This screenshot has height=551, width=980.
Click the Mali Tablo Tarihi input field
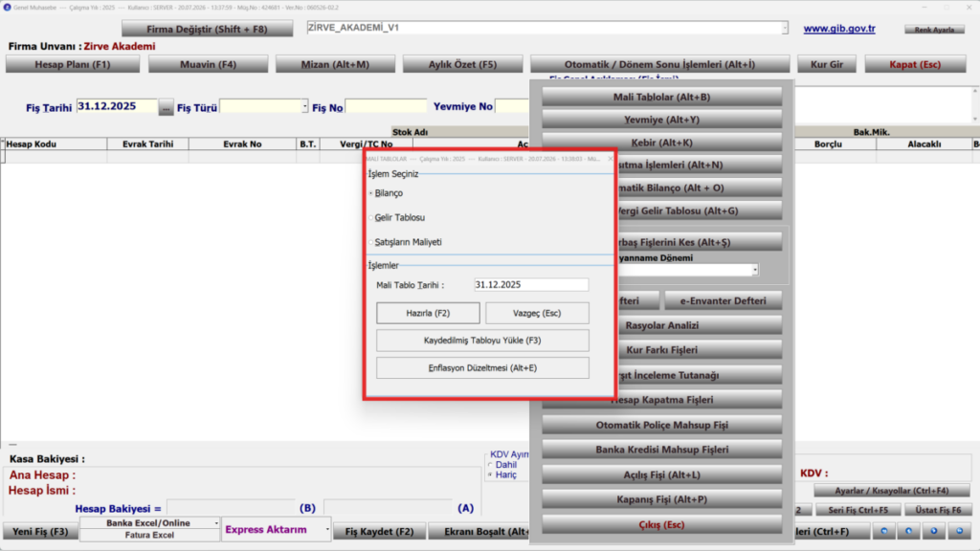(x=531, y=284)
